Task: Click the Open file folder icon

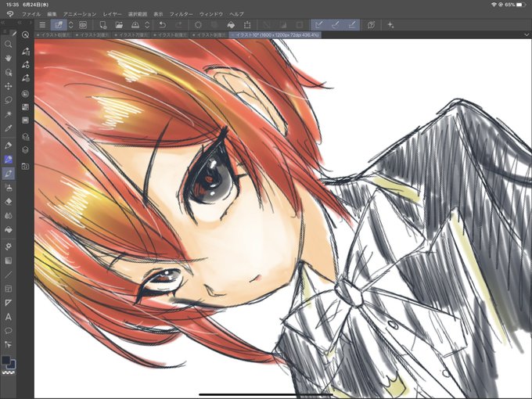Action: pyautogui.click(x=119, y=25)
